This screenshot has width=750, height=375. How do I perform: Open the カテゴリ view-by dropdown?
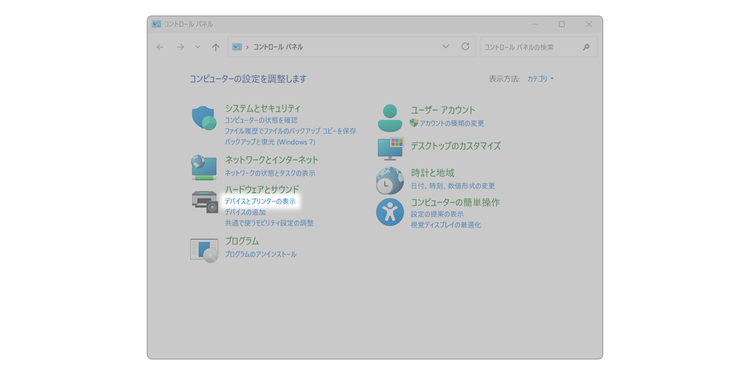coord(540,79)
